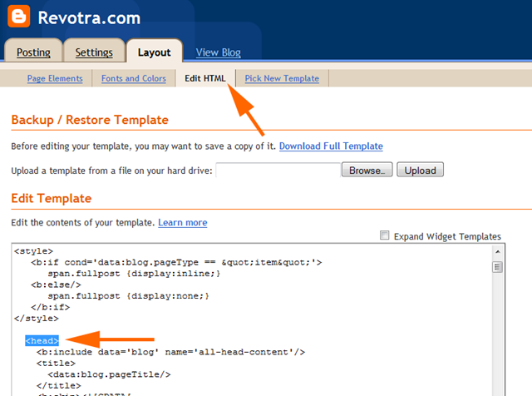The image size is (532, 396).
Task: Click the </b:if> closing line
Action: click(50, 307)
